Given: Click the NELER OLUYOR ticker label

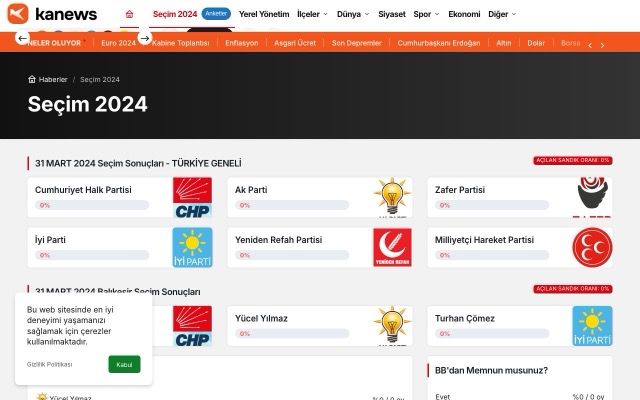Looking at the screenshot, I should click(54, 43).
